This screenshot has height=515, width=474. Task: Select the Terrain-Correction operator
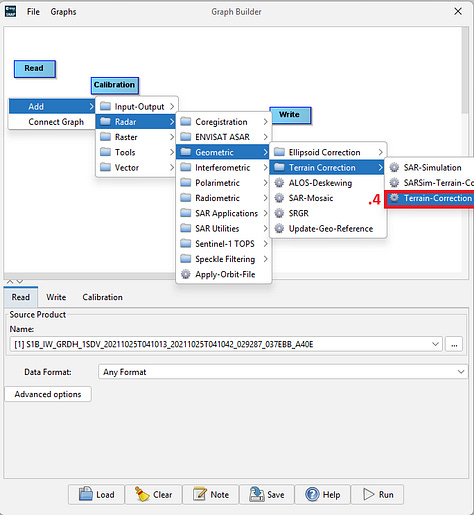(x=429, y=199)
